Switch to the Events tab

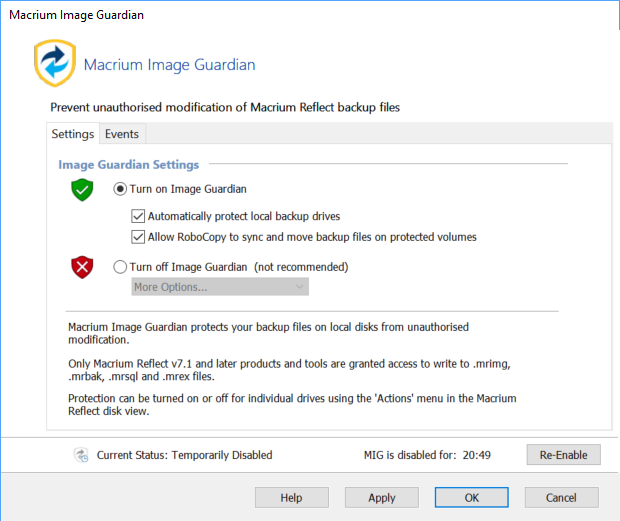[122, 134]
